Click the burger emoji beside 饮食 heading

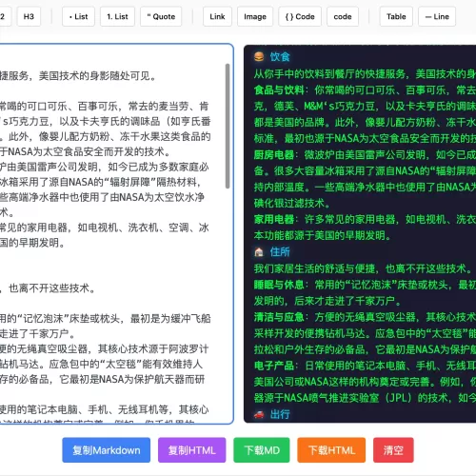pos(259,57)
